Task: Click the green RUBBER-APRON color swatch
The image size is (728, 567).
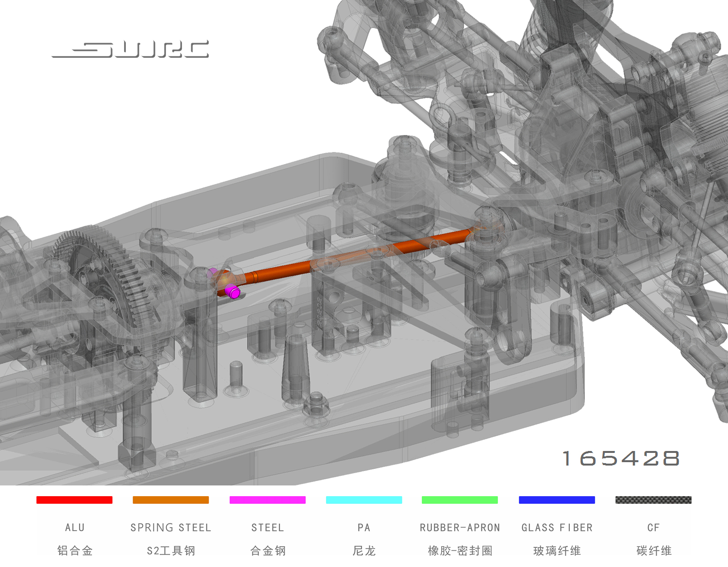Action: pyautogui.click(x=460, y=500)
